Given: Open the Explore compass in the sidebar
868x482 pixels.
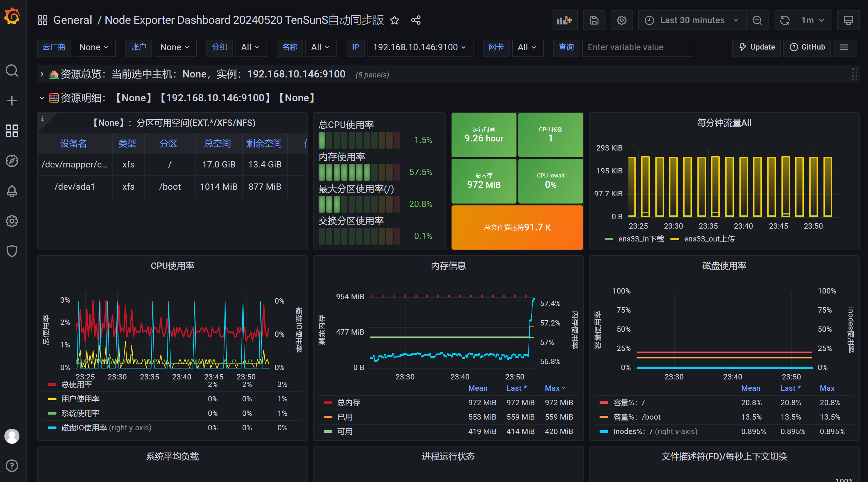Looking at the screenshot, I should 12,161.
